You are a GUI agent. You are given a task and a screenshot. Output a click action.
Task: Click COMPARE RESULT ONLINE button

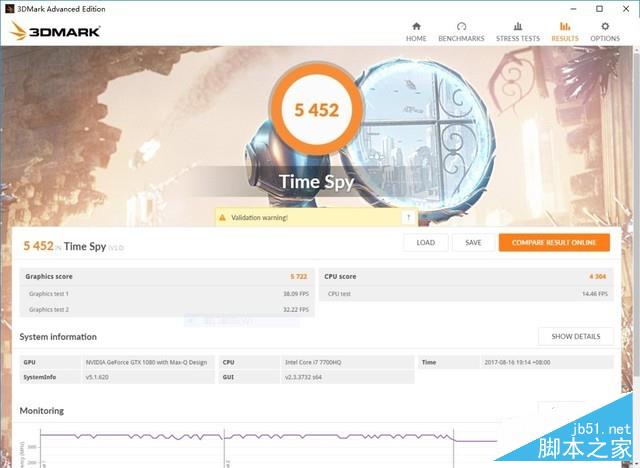coord(554,243)
